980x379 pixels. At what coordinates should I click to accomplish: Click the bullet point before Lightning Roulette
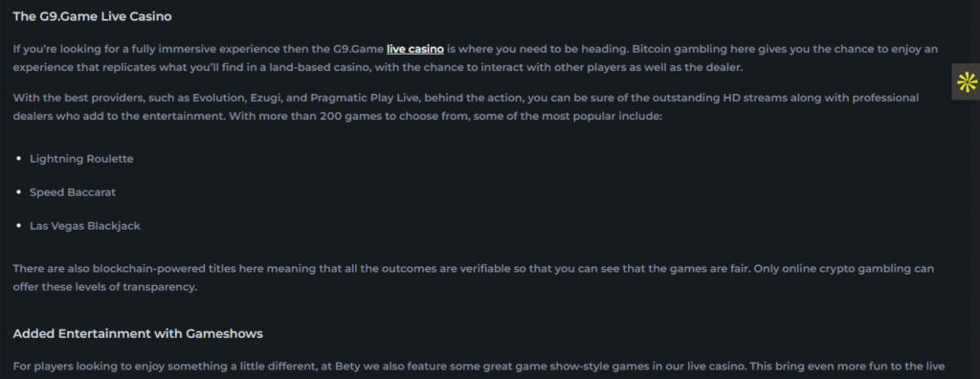[19, 159]
